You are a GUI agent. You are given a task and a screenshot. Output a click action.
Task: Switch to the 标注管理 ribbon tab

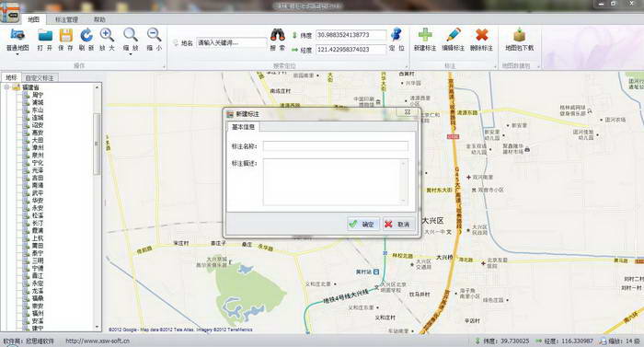[66, 19]
